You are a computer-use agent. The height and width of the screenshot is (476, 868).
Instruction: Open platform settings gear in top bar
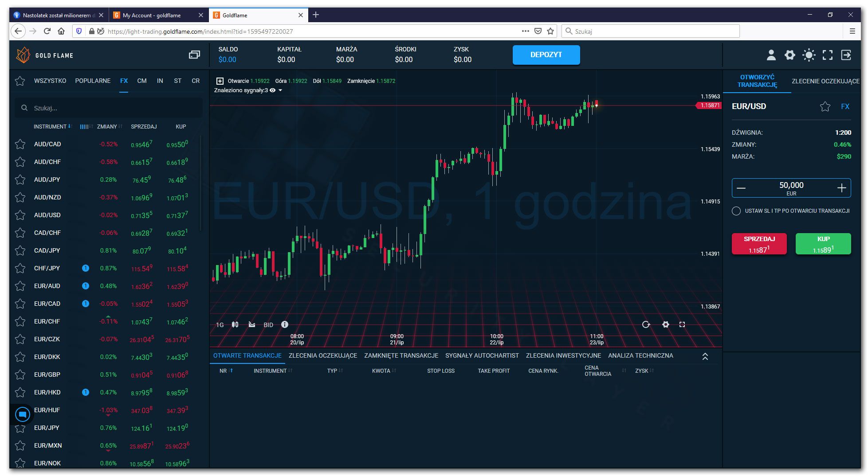point(789,55)
